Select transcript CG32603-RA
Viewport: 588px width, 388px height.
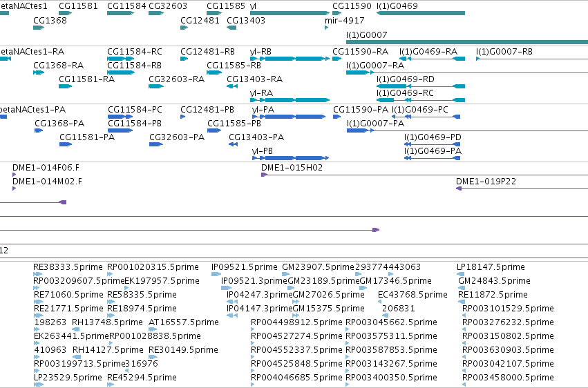click(x=176, y=79)
